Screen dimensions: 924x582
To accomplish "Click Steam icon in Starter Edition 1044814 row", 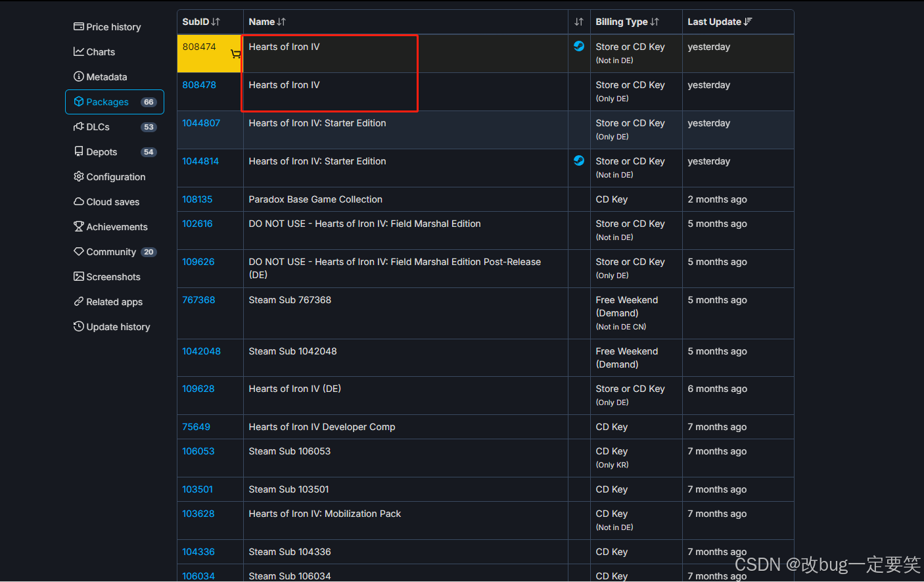I will click(579, 160).
